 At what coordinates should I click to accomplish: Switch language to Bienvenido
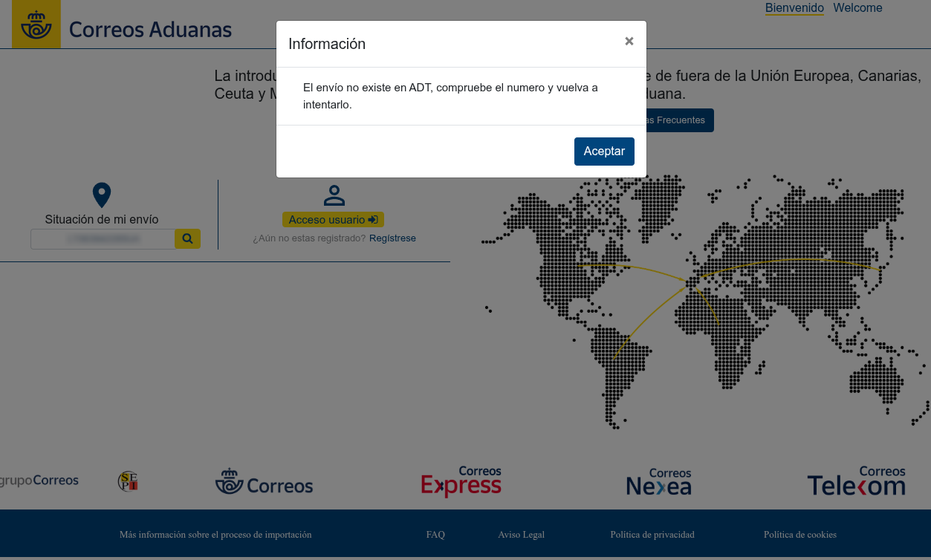point(794,8)
